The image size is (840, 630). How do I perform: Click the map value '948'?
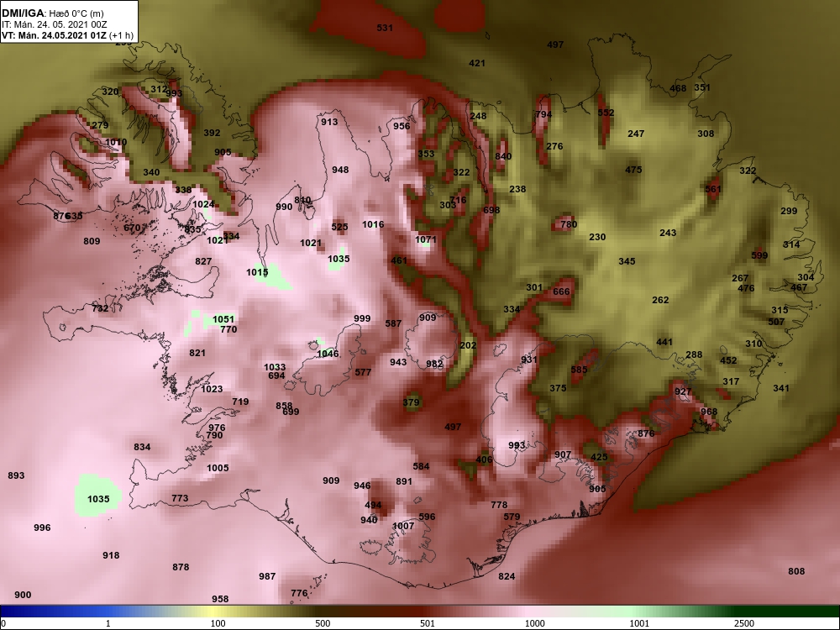[340, 171]
